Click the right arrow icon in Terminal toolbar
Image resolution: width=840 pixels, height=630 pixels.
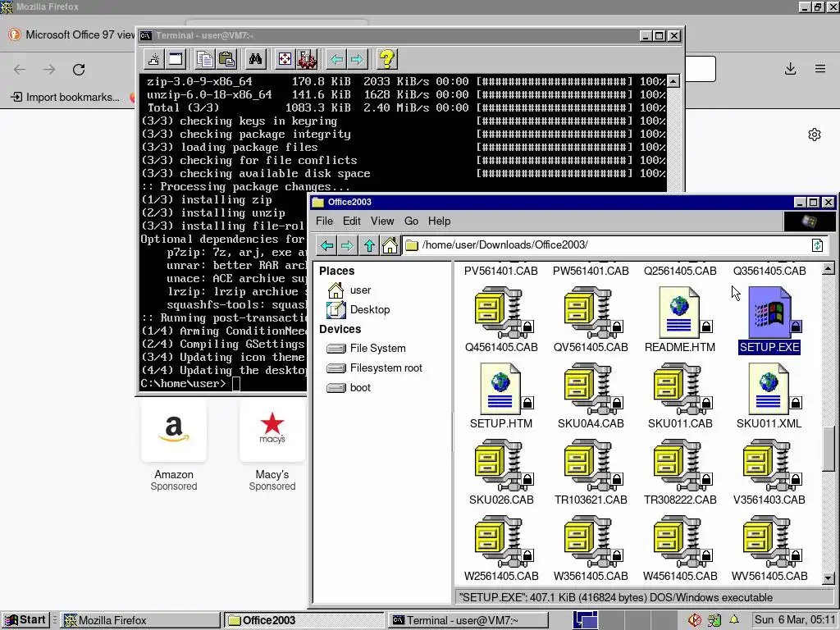coord(357,59)
